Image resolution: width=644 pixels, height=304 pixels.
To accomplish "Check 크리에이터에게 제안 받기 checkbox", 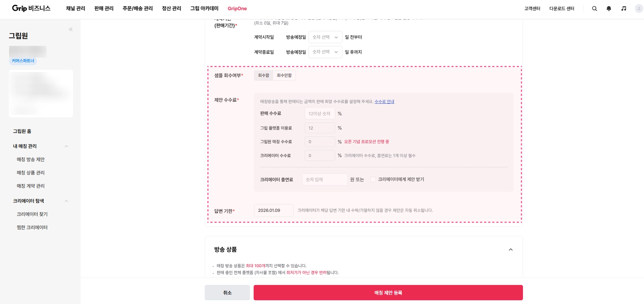I will coord(373,180).
